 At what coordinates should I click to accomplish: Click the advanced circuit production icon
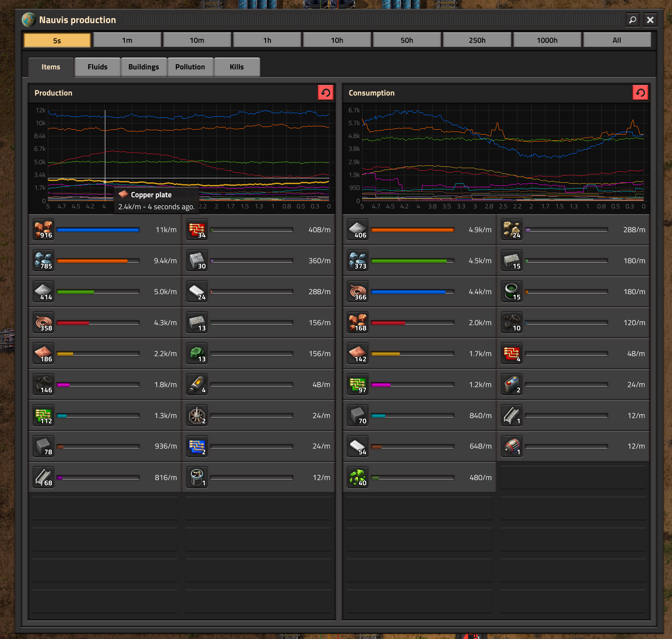(x=197, y=230)
